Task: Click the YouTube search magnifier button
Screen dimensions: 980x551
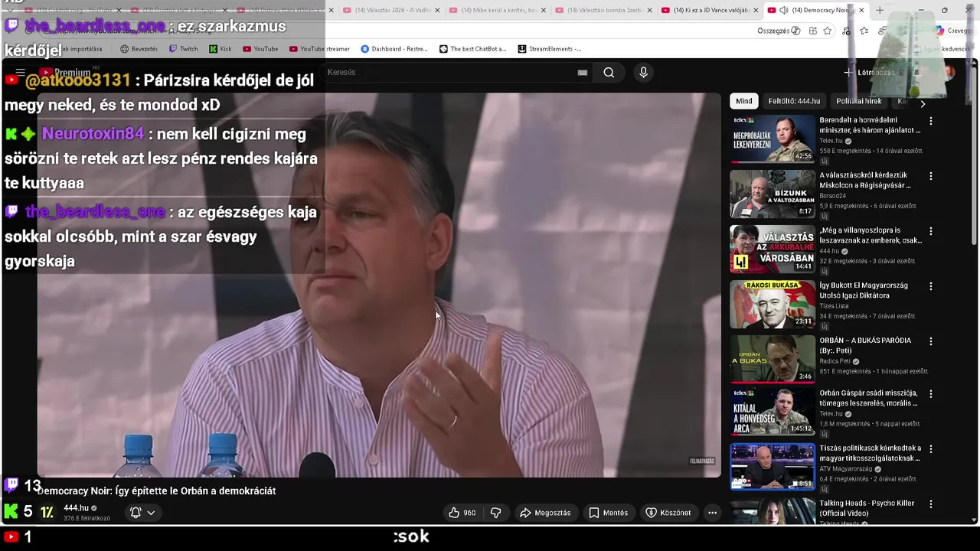Action: [x=609, y=73]
